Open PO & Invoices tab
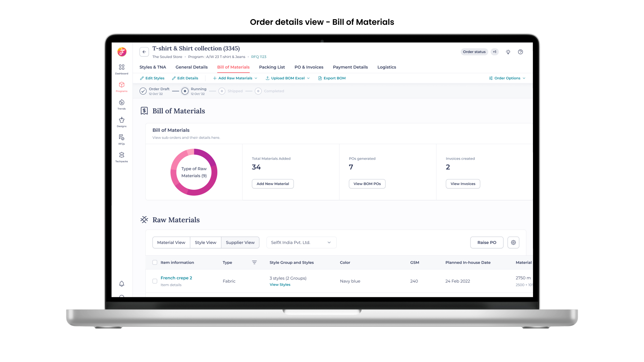The width and height of the screenshot is (644, 362). (x=309, y=67)
